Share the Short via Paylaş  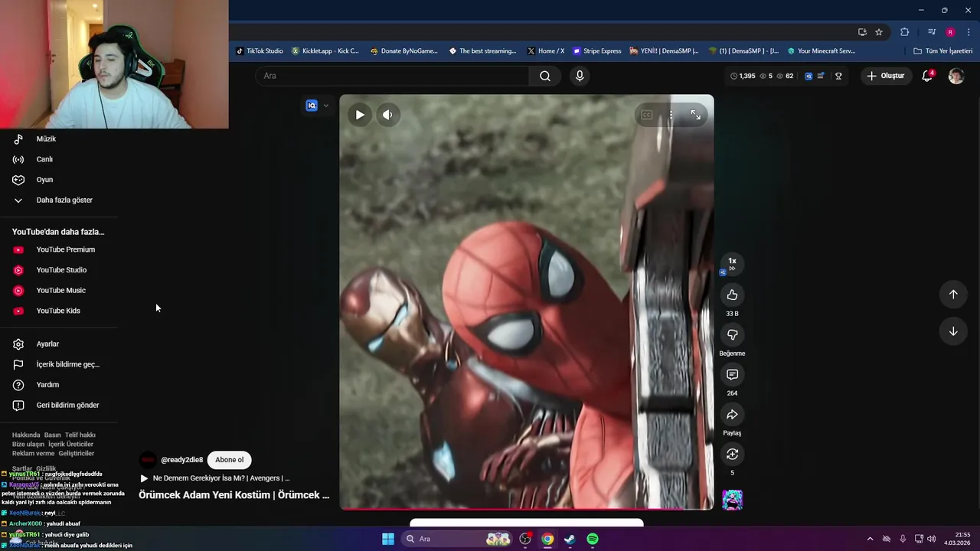(732, 414)
